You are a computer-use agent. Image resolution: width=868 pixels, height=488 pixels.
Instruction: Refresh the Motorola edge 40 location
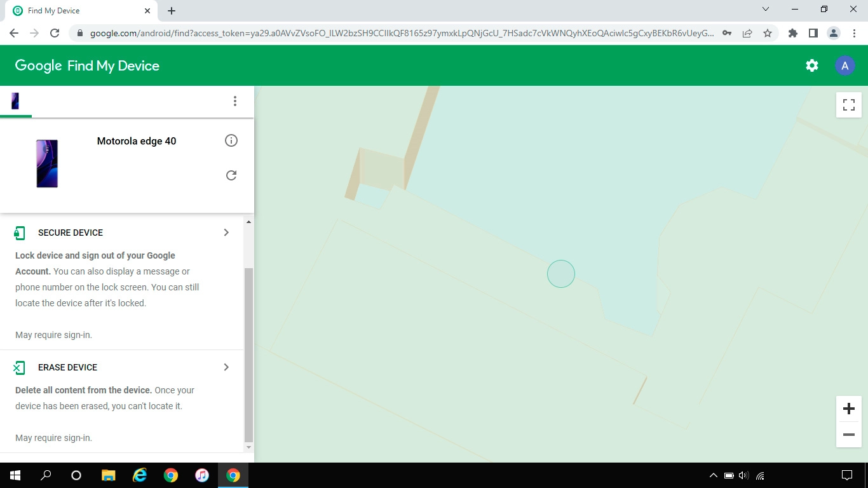231,175
